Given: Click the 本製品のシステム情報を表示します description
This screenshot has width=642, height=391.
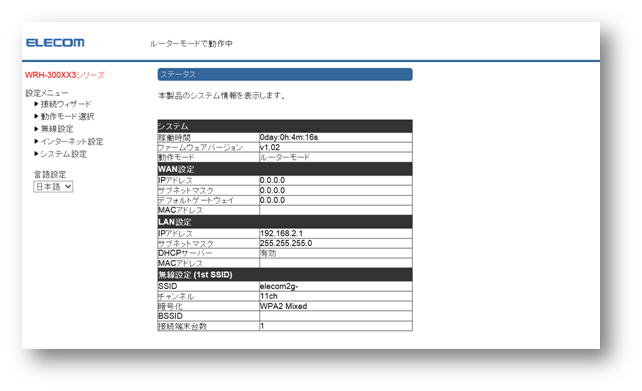Looking at the screenshot, I should point(222,95).
